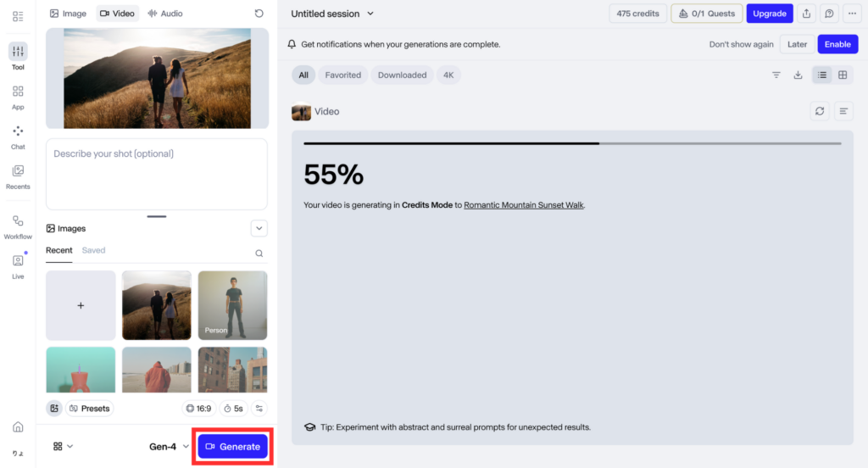The image size is (868, 468).
Task: Search images with the magnifier icon
Action: tap(259, 253)
